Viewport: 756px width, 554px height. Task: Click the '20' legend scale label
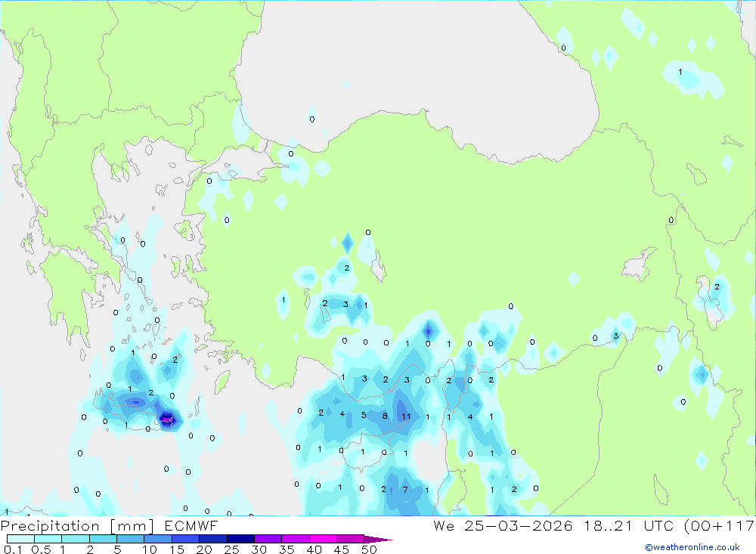204,549
